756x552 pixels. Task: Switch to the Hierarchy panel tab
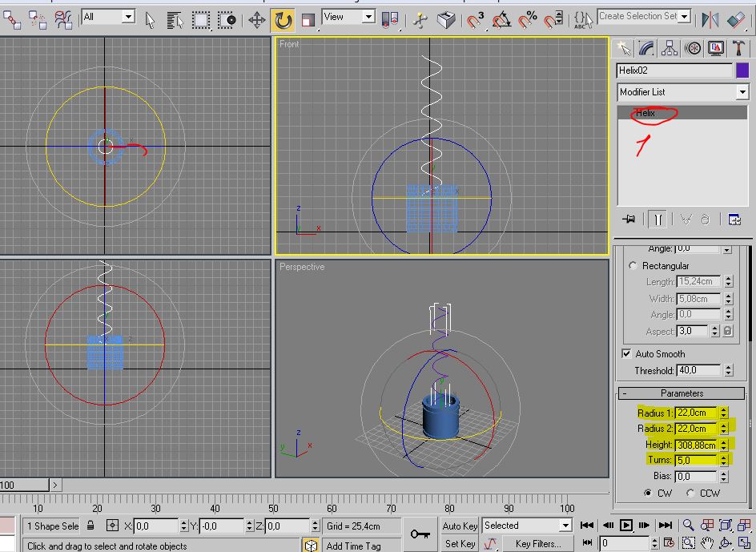click(670, 48)
